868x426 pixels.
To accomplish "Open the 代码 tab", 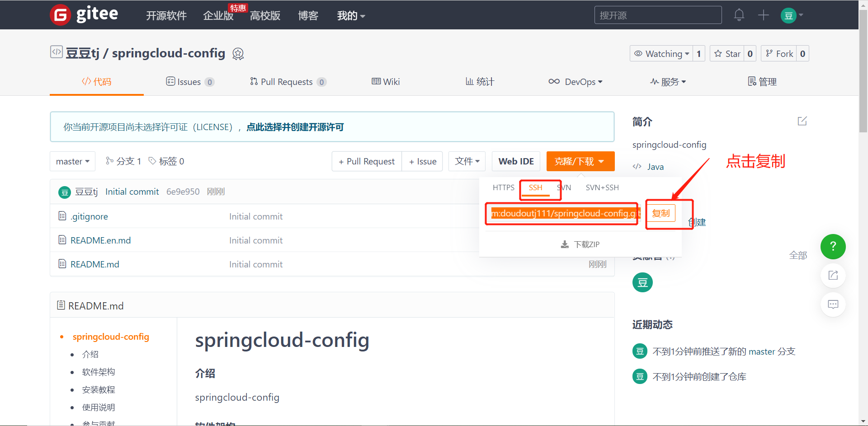I will (x=97, y=82).
